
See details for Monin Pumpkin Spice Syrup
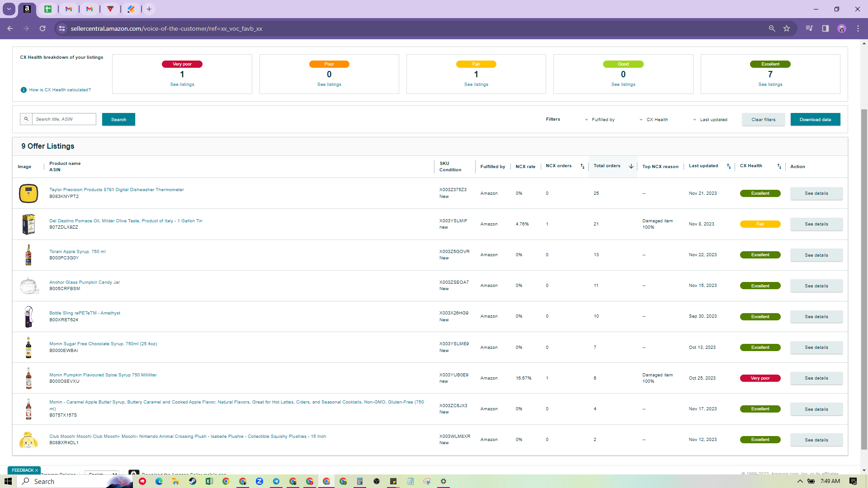816,378
